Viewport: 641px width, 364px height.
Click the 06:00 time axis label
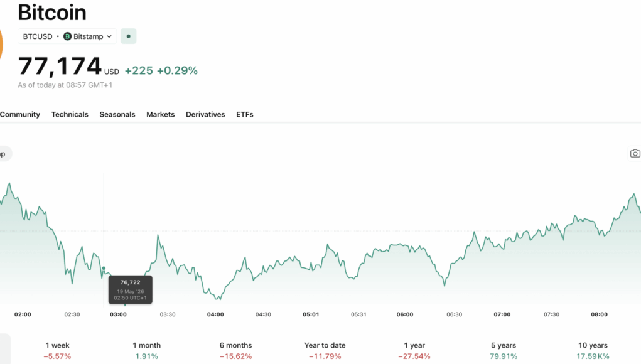[x=405, y=314]
